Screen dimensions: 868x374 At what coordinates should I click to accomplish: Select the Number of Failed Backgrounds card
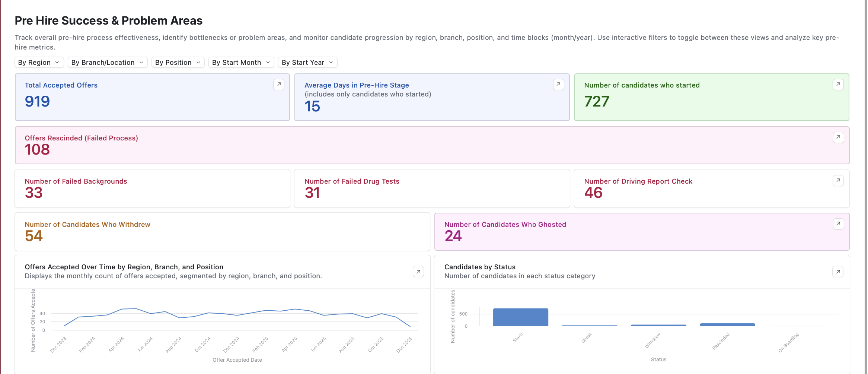click(152, 188)
